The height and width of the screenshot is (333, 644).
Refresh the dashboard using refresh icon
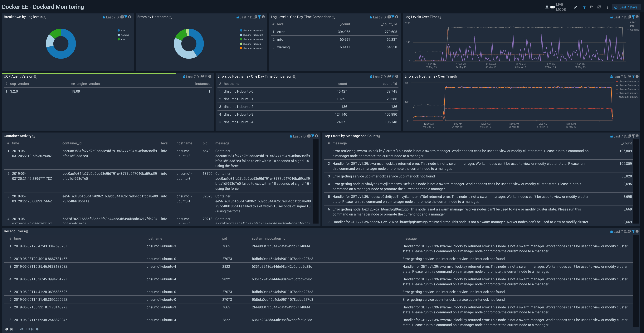(599, 7)
